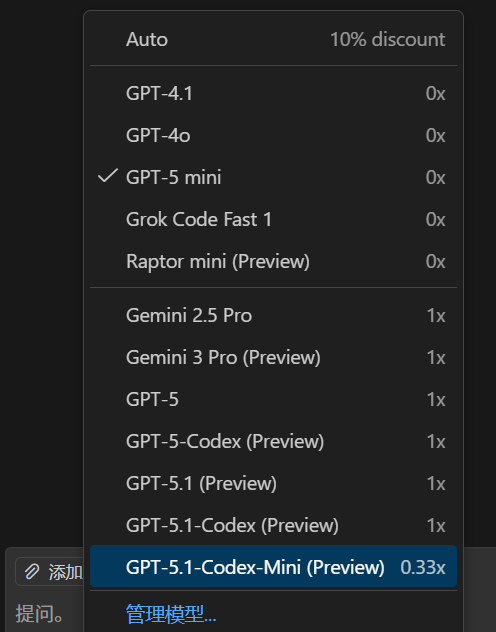
Task: Switch to Gemini 2.5 Pro
Action: (273, 315)
